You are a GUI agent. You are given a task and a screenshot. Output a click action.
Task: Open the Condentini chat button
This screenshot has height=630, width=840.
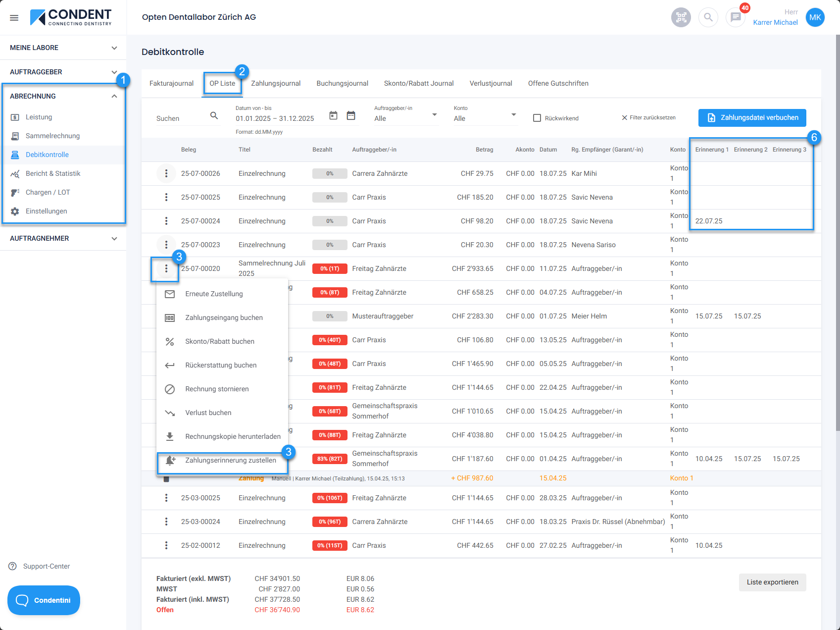click(44, 600)
